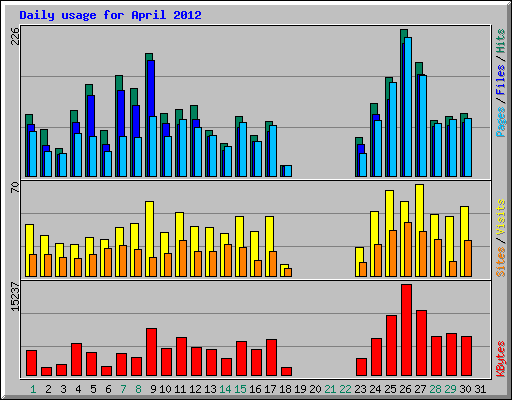Select day label 9 on the x-axis

point(153,389)
